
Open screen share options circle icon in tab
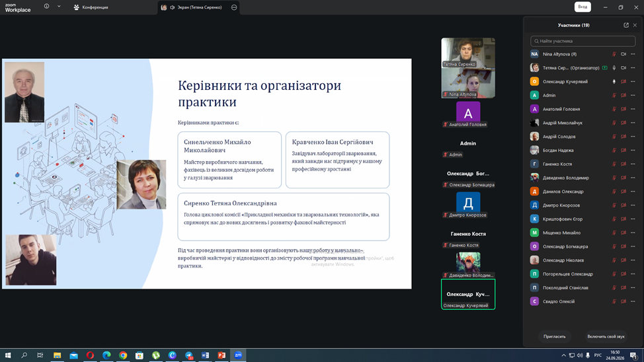[x=233, y=7]
